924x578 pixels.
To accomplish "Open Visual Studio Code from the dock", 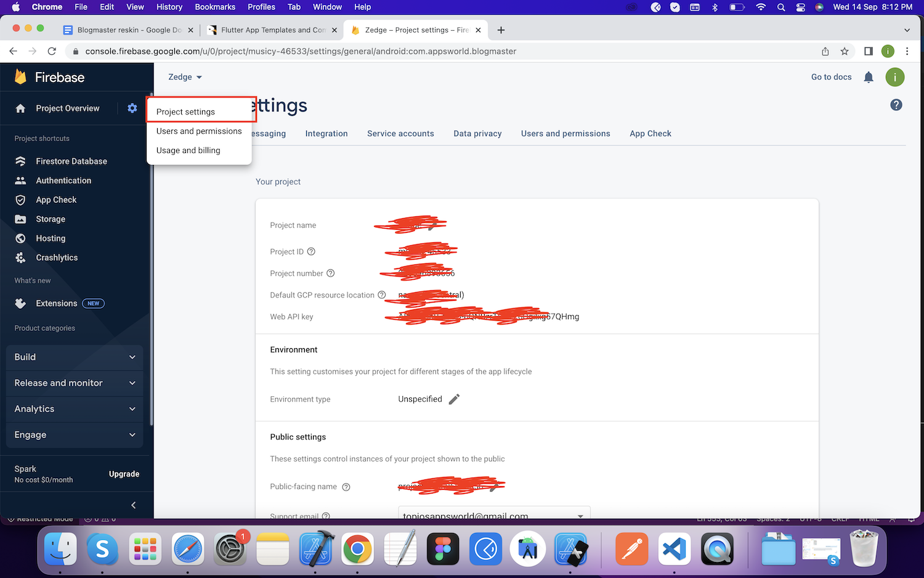I will [675, 548].
